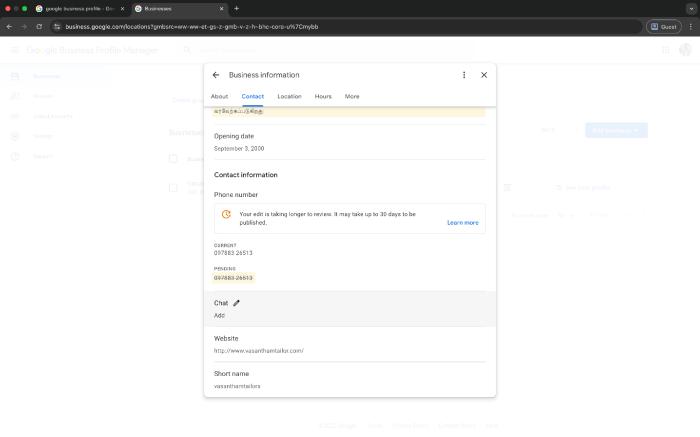
Task: Switch to the google business profile browser tab
Action: 78,8
